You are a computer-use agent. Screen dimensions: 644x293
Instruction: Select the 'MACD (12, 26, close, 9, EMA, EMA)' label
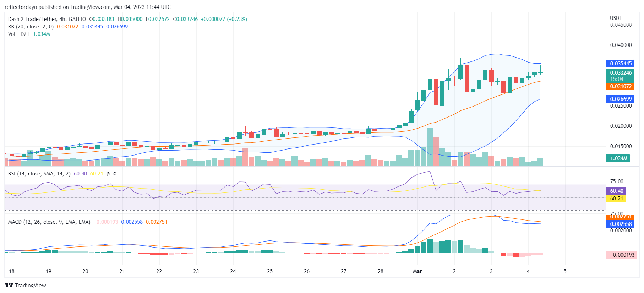coord(49,222)
